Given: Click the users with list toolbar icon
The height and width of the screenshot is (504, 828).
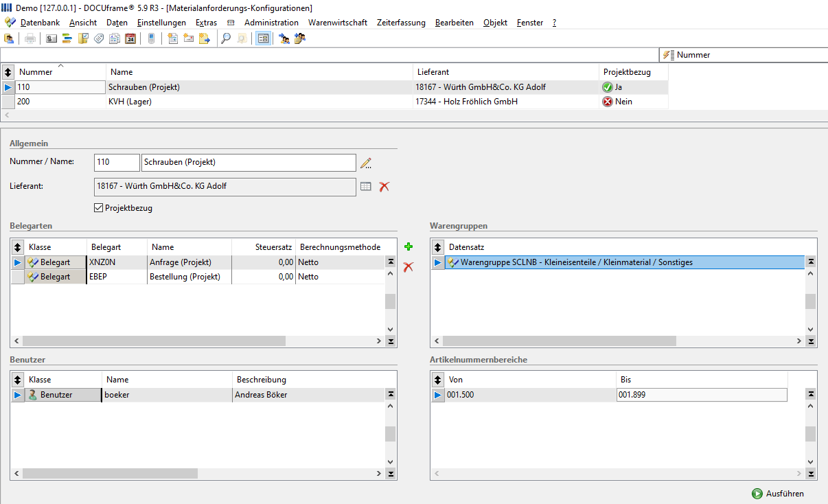Looking at the screenshot, I should [x=300, y=38].
